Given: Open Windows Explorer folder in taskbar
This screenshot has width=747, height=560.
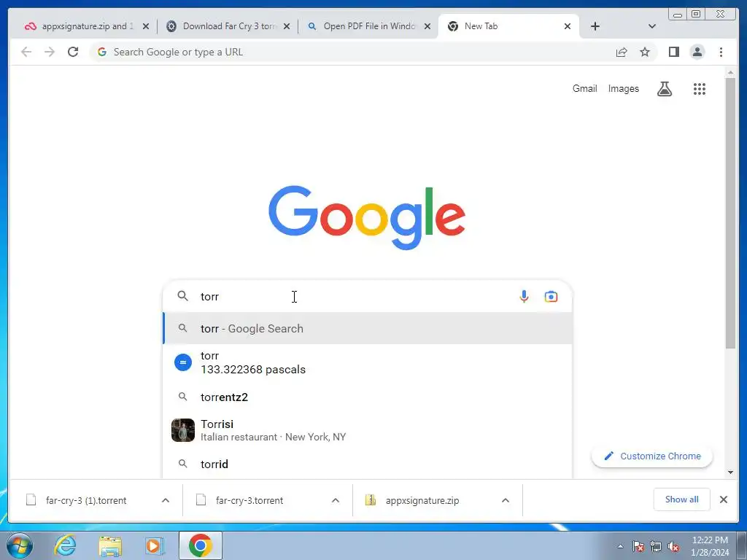Looking at the screenshot, I should [x=110, y=546].
